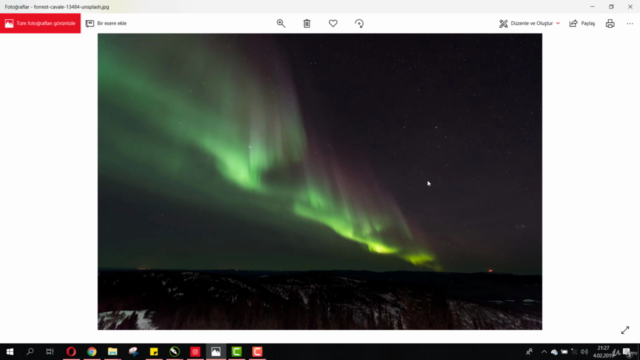This screenshot has height=360, width=640.
Task: Launch Google Chrome from taskbar
Action: [x=92, y=351]
